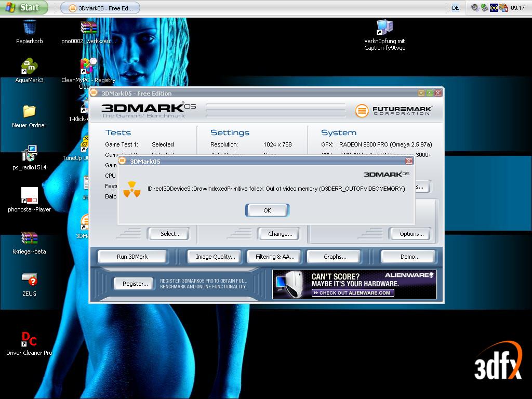
Task: Close the 3DMark05 Free Edition window
Action: pyautogui.click(x=438, y=93)
